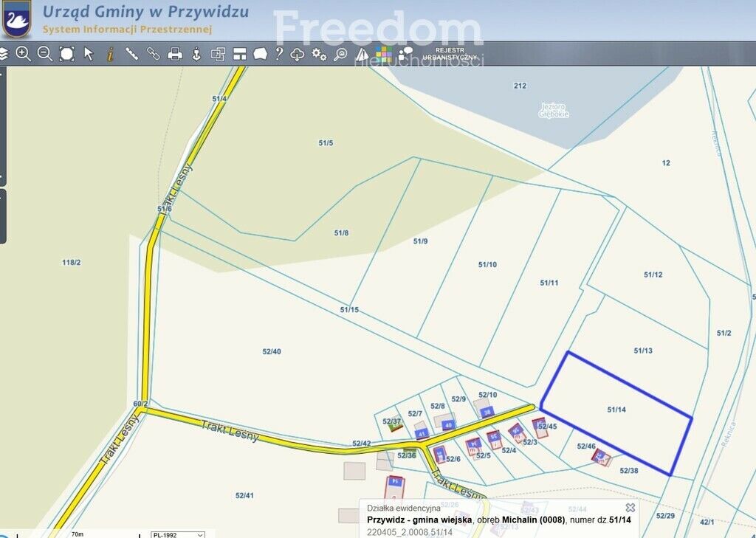Click the parcel label 118/2

coord(72,263)
